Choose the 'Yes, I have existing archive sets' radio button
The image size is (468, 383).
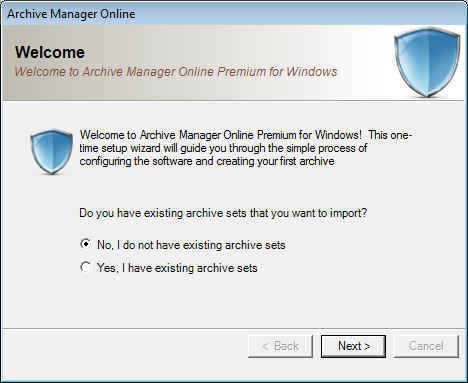(86, 267)
